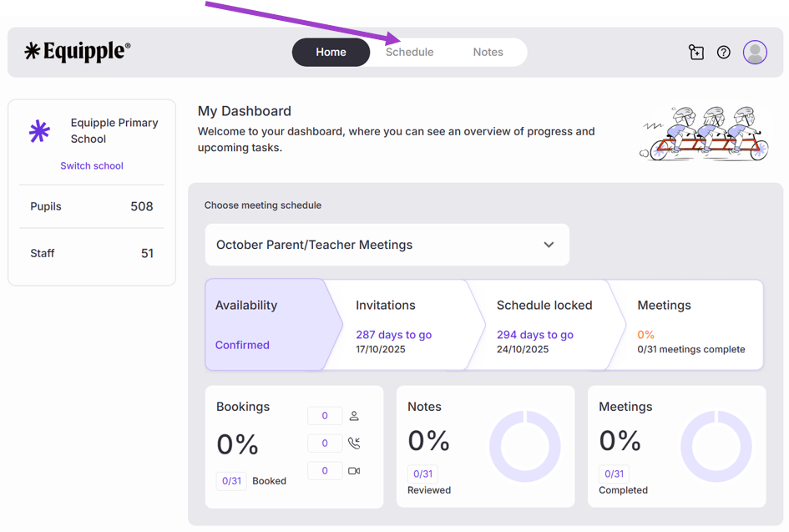Click the sparkle add-note icon in header
Viewport: 789px width, 532px height.
coord(696,53)
